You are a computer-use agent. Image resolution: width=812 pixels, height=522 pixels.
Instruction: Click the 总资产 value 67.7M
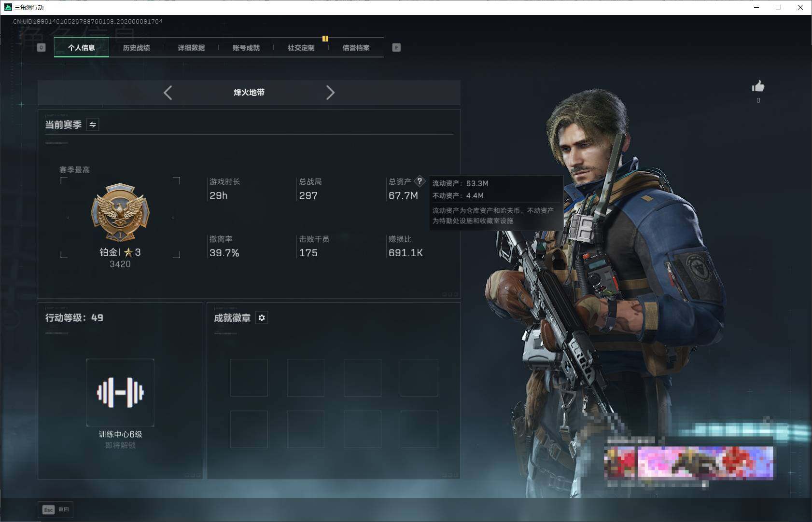[403, 195]
